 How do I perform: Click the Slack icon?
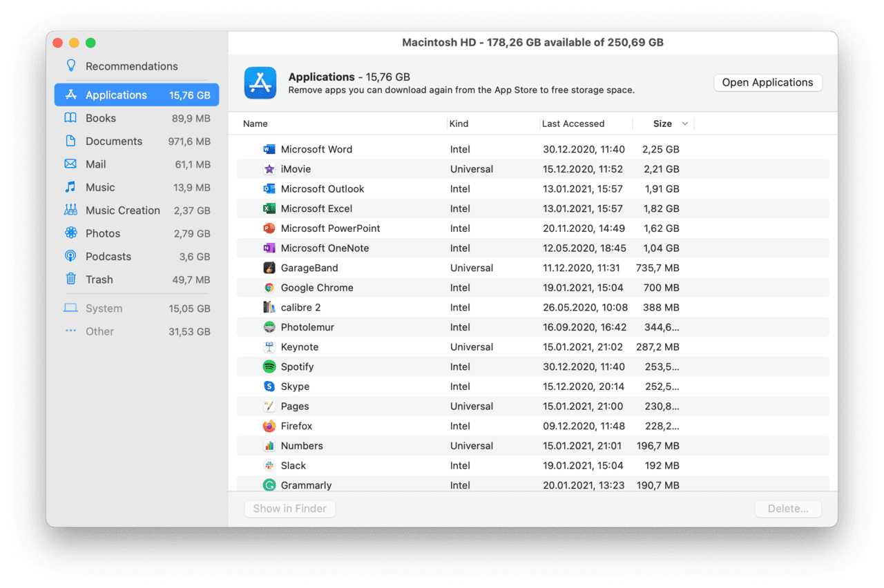(x=269, y=466)
